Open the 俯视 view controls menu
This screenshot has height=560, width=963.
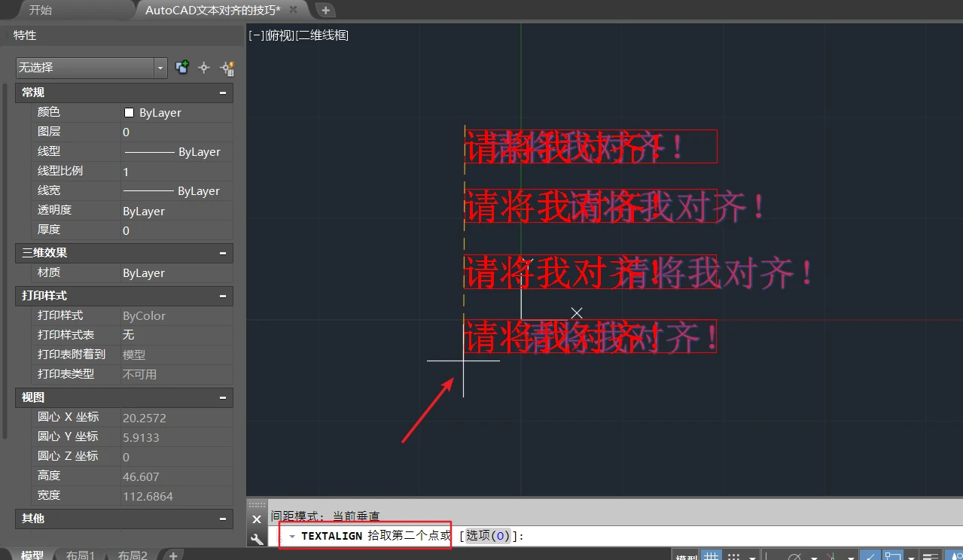click(281, 35)
